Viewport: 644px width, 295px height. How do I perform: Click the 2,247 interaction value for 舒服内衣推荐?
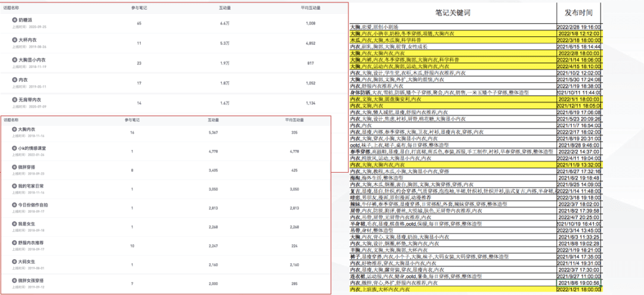[213, 246]
